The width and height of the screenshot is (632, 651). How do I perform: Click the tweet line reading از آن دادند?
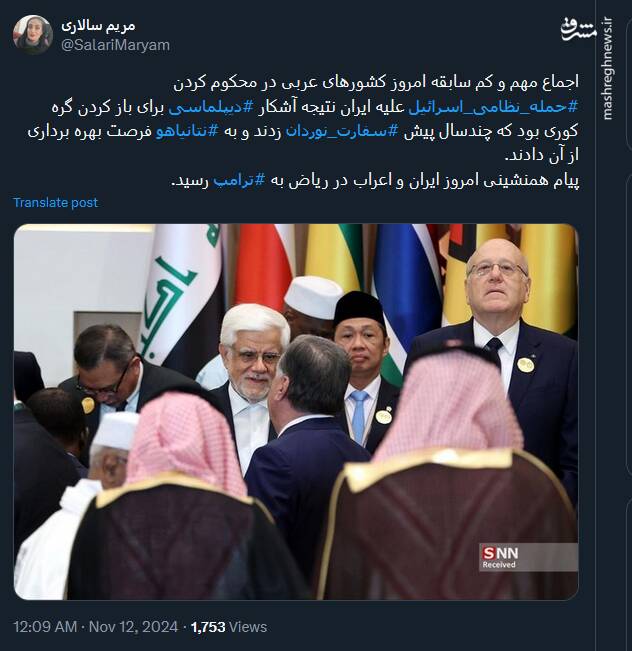541,156
